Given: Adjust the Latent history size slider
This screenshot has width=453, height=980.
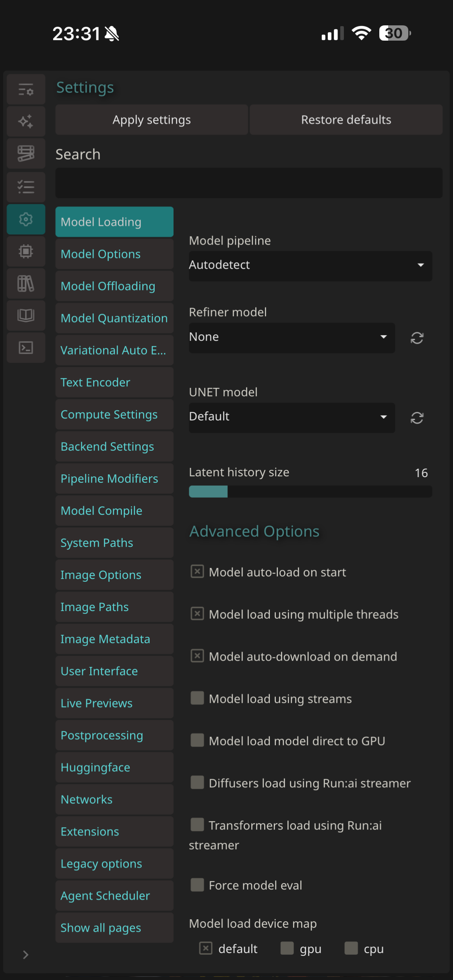Looking at the screenshot, I should point(310,492).
